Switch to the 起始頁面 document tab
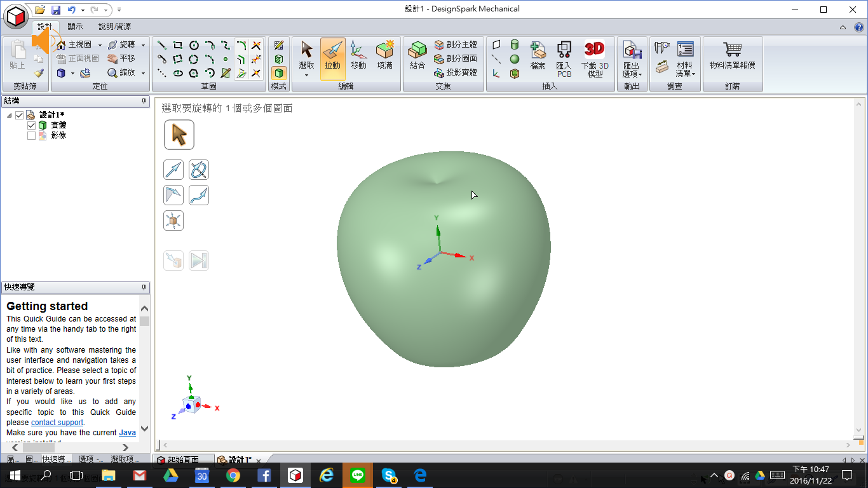Image resolution: width=868 pixels, height=488 pixels. (182, 459)
